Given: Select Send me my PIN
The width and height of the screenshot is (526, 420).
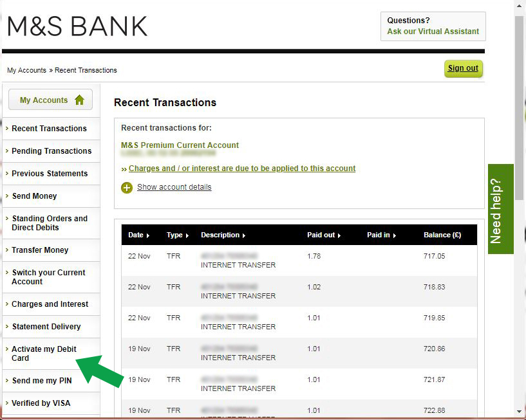Looking at the screenshot, I should click(42, 381).
